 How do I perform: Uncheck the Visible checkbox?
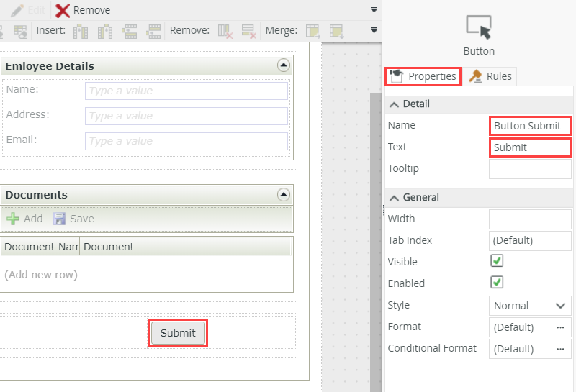tap(497, 261)
